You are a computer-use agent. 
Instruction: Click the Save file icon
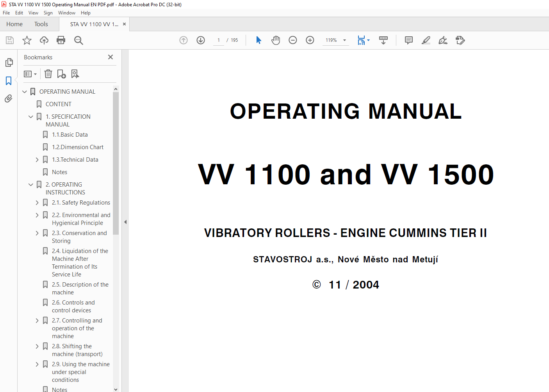[x=10, y=40]
